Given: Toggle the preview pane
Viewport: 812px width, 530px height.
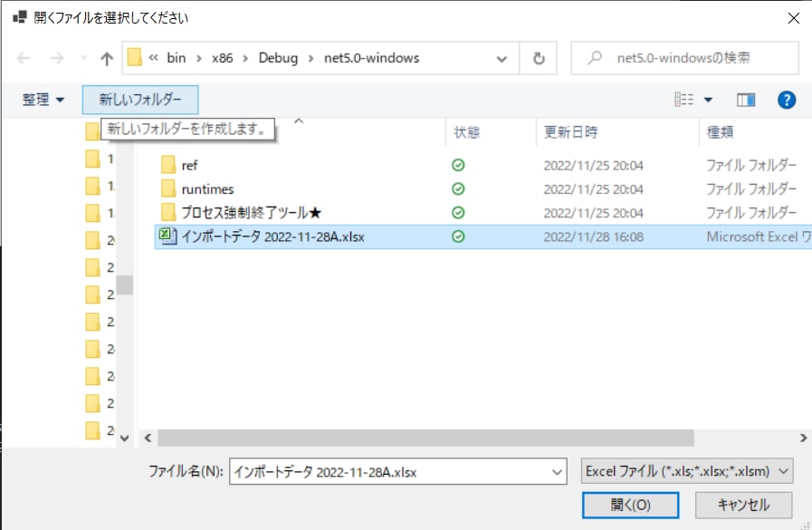Looking at the screenshot, I should point(746,100).
